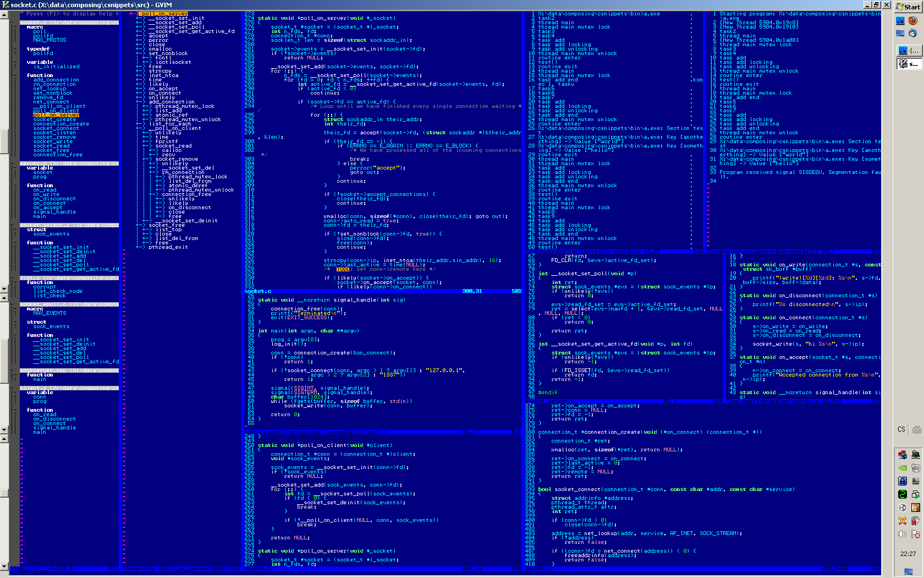Select net_lookup in the tag list
The image size is (924, 578).
[50, 89]
